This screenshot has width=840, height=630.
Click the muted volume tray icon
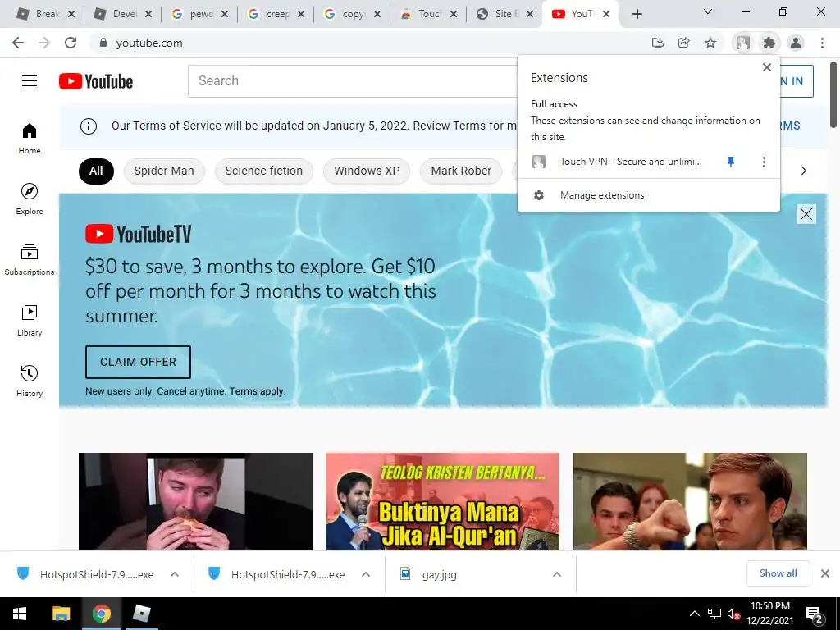pyautogui.click(x=734, y=614)
